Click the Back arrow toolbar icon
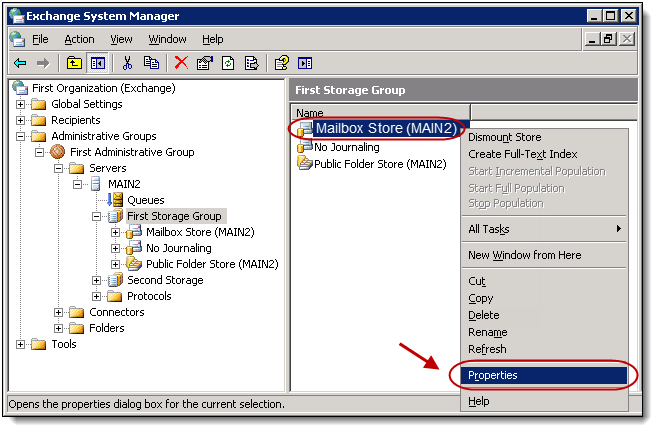This screenshot has height=434, width=660. (x=20, y=64)
